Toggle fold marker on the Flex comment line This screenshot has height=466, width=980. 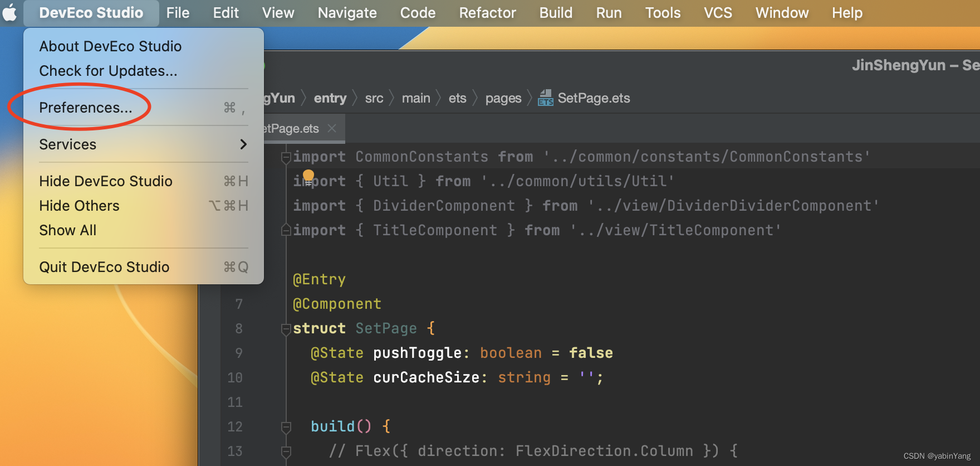coord(286,452)
